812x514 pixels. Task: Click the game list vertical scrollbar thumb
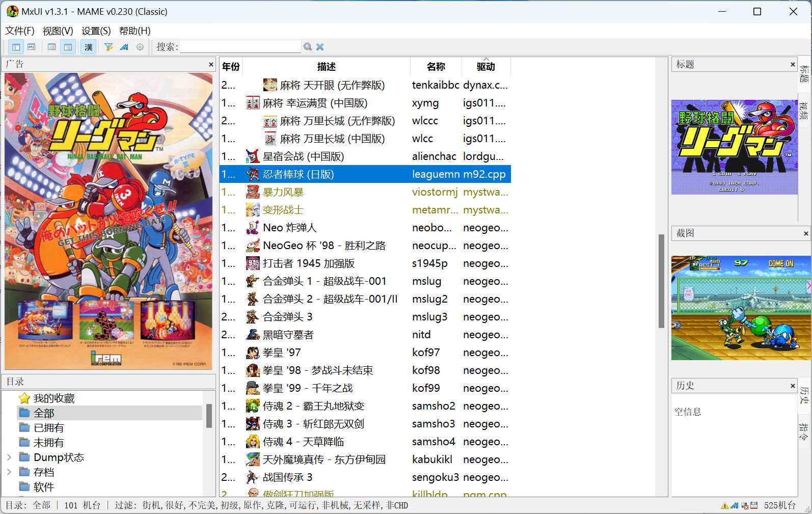[x=661, y=281]
